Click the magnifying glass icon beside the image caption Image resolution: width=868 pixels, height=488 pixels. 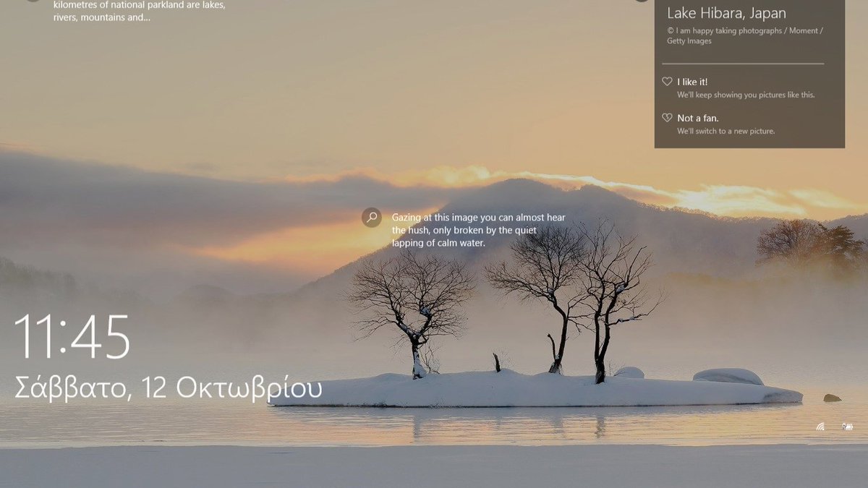tap(371, 217)
